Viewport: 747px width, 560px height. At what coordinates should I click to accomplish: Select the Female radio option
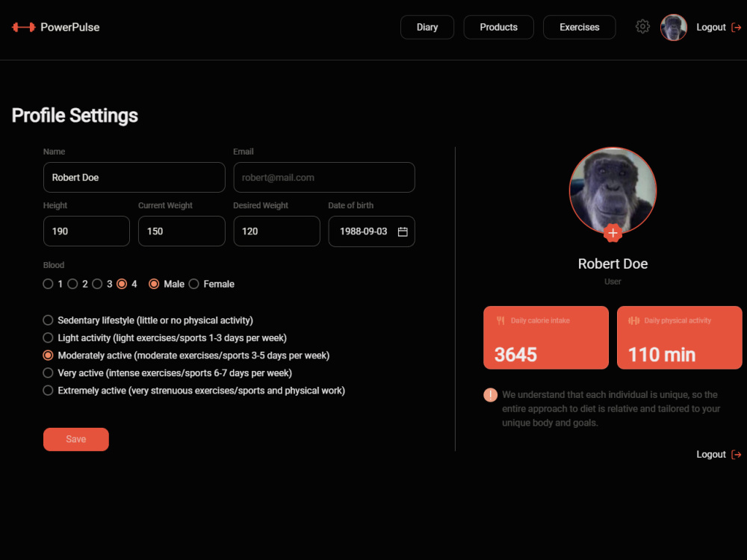(193, 284)
